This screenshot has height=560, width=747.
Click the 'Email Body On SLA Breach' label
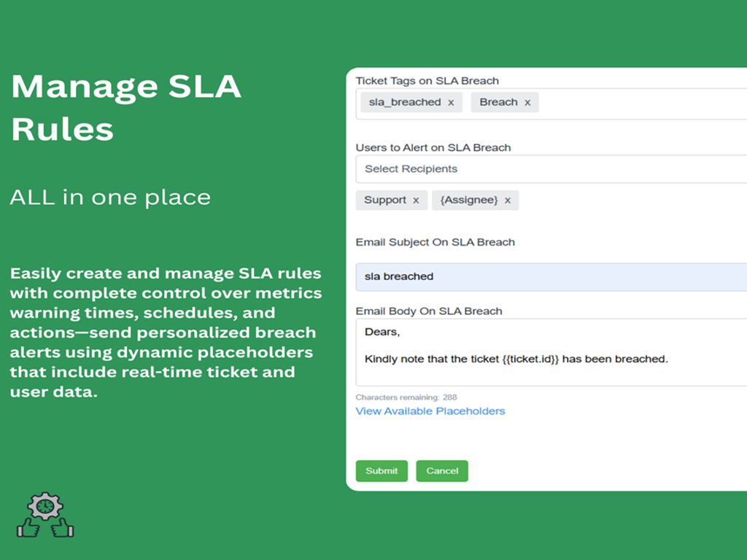(x=428, y=311)
